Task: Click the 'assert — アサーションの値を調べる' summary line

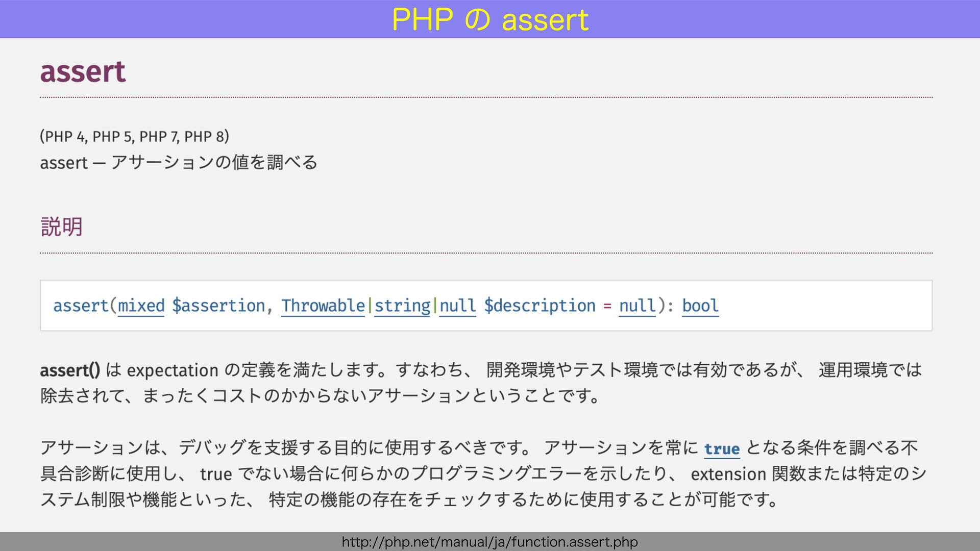Action: pyautogui.click(x=179, y=163)
